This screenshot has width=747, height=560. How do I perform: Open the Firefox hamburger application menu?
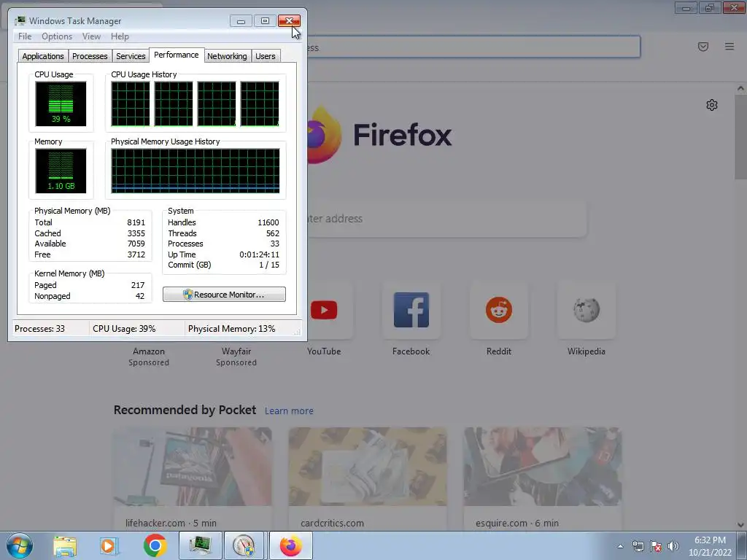click(x=729, y=46)
